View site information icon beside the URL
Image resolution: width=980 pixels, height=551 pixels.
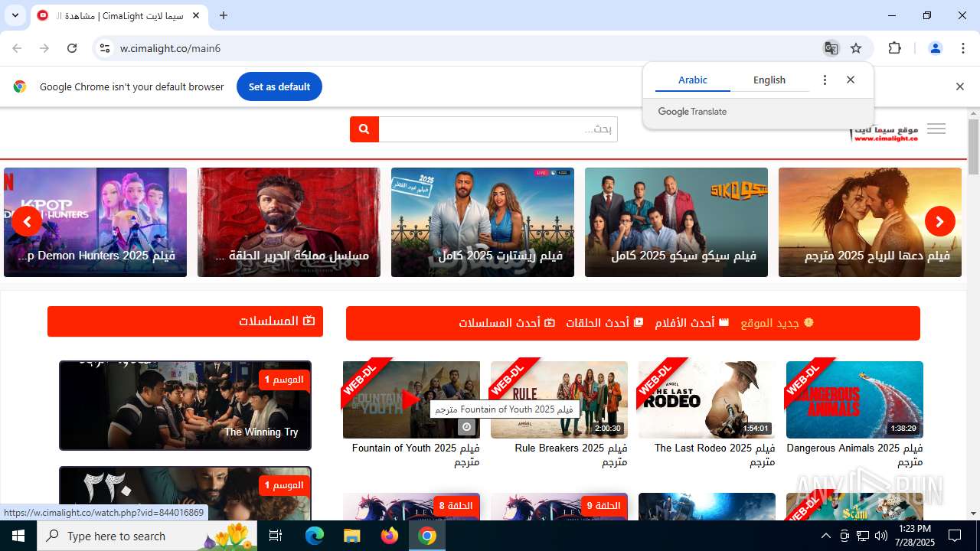[105, 48]
